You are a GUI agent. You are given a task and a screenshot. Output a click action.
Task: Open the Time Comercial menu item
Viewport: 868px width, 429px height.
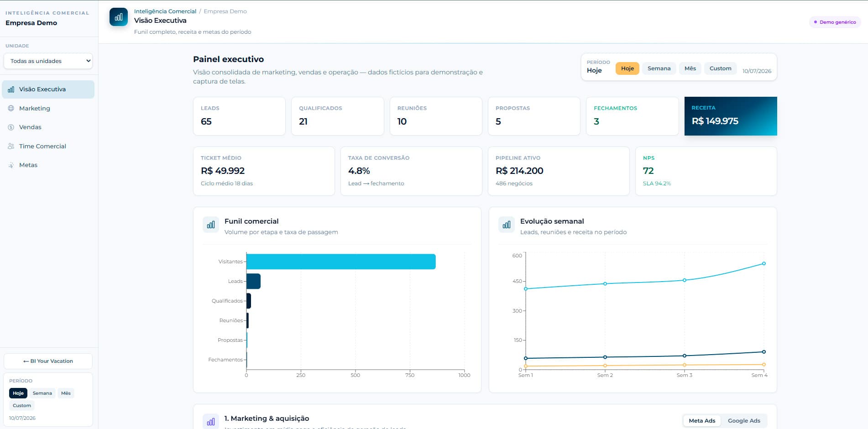(48, 146)
